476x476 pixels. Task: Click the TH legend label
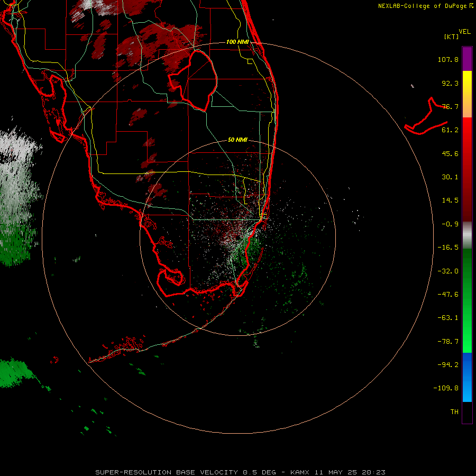pyautogui.click(x=454, y=412)
